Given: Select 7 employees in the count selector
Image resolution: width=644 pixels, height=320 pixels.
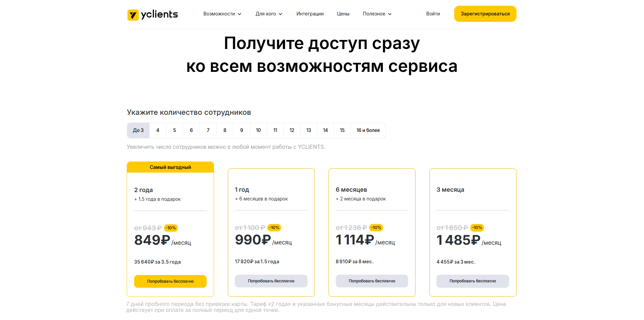Looking at the screenshot, I should 208,130.
